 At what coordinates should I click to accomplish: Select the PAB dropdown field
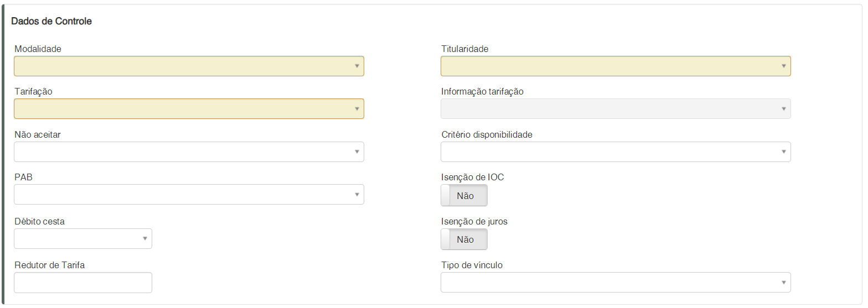(x=188, y=194)
